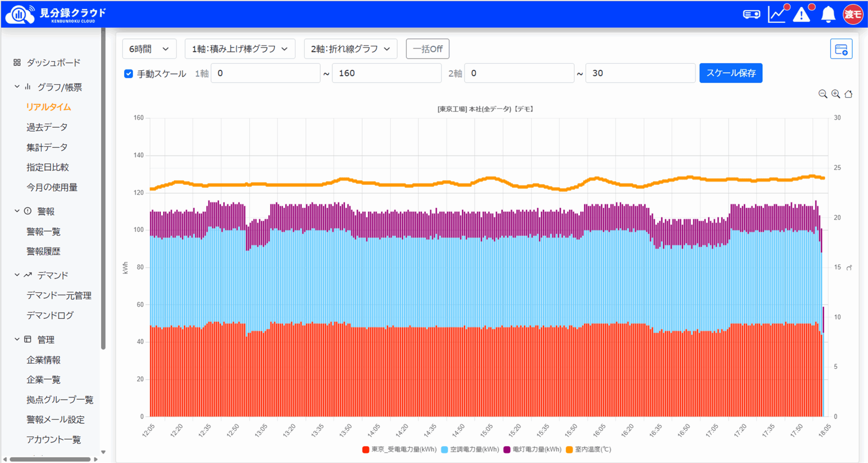The height and width of the screenshot is (463, 868).
Task: Click the add-panel icon button at top right
Action: point(841,49)
